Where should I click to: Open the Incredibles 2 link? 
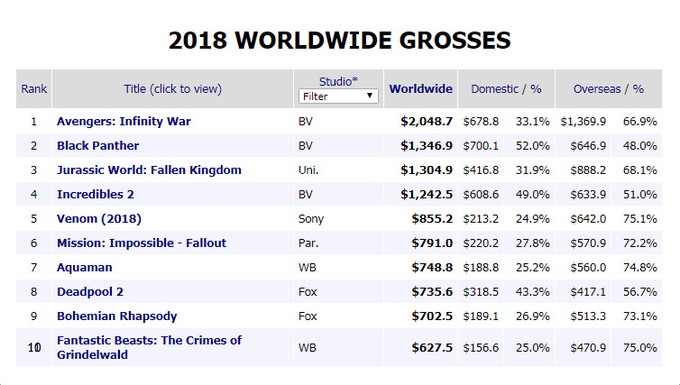pyautogui.click(x=95, y=194)
